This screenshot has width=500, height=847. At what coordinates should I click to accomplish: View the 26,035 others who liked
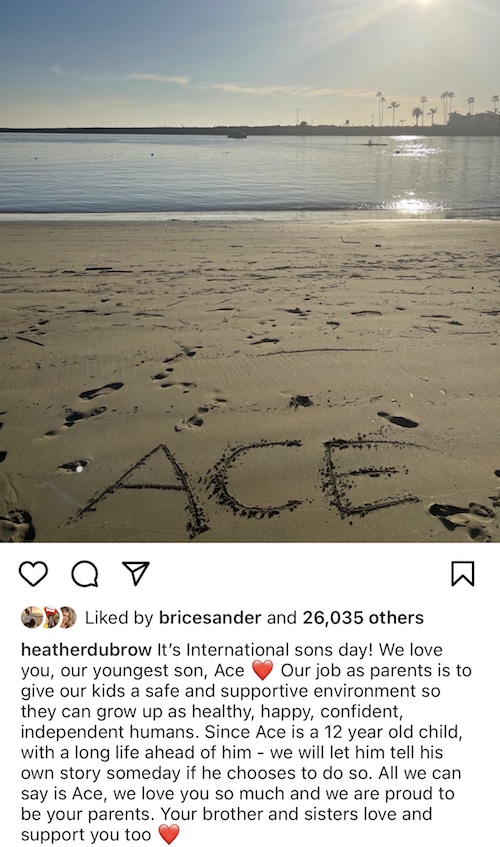point(363,617)
